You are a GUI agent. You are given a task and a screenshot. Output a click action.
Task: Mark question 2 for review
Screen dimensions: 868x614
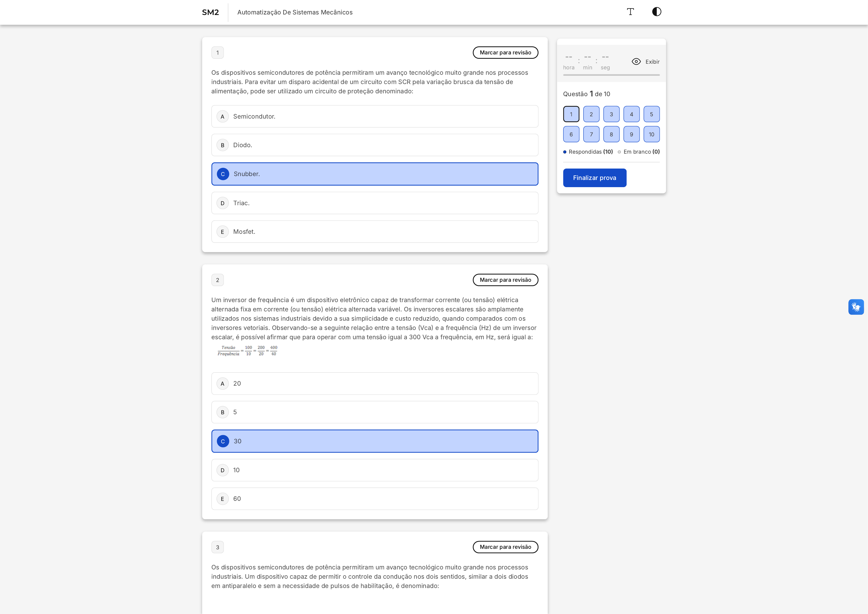click(505, 280)
